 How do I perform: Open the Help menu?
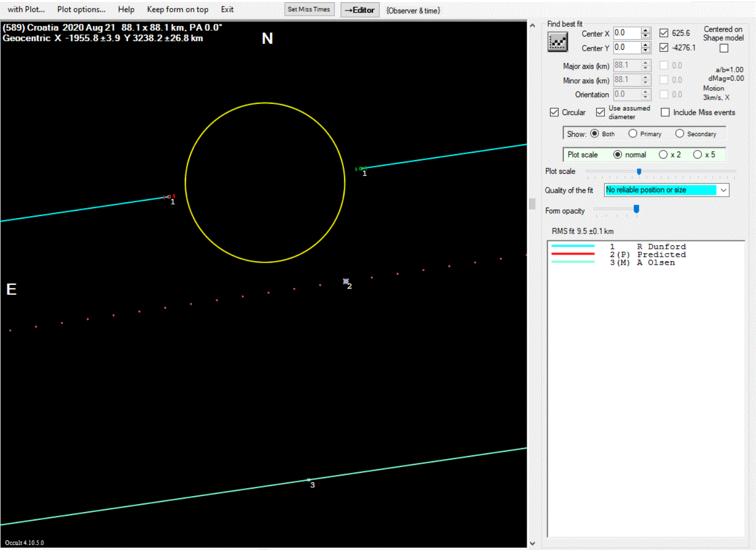126,10
